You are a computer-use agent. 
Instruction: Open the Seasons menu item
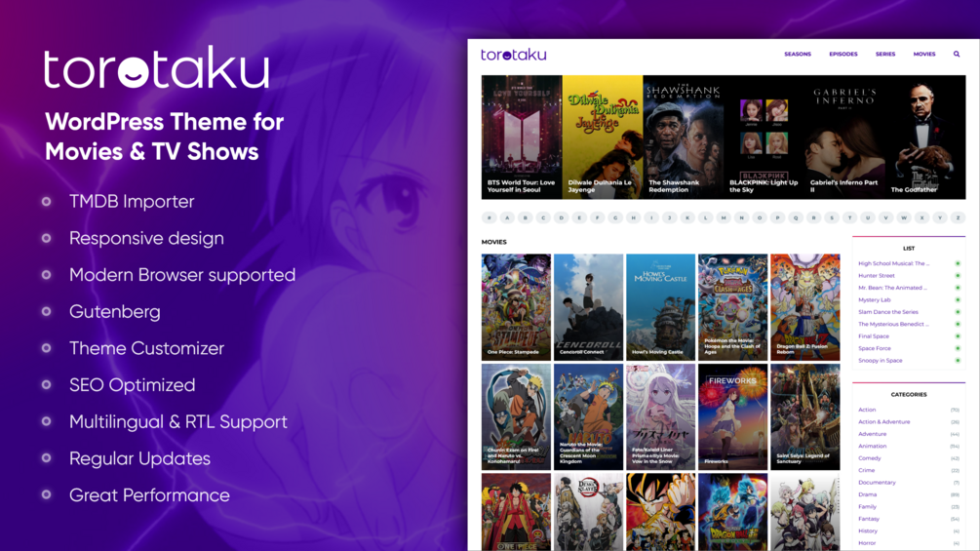(798, 55)
